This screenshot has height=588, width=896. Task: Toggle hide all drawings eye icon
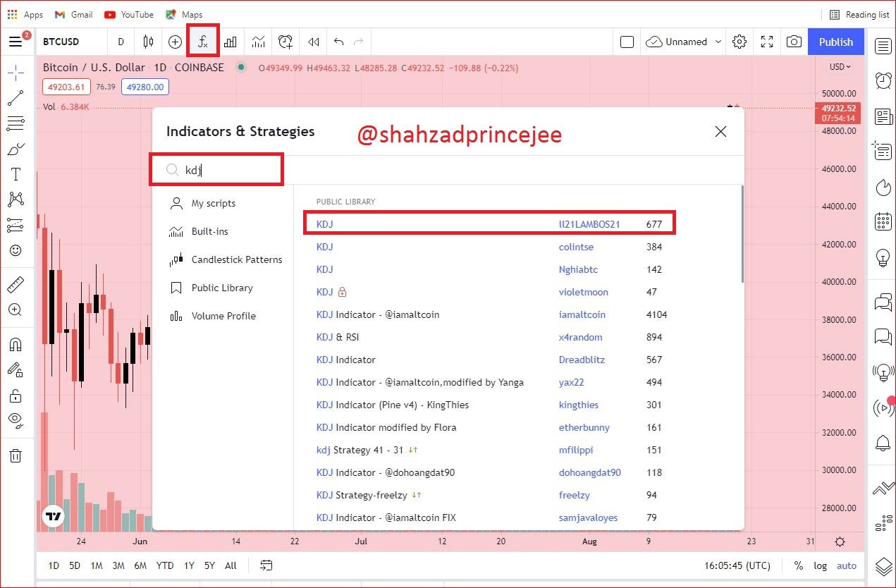(16, 420)
